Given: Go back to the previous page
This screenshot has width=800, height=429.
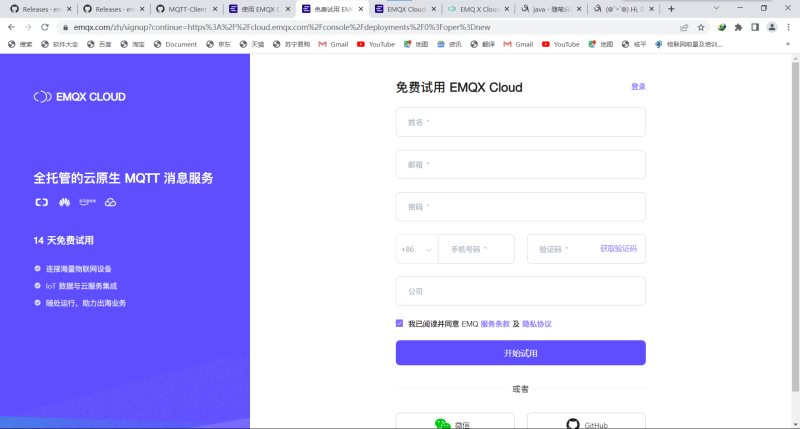Looking at the screenshot, I should click(11, 27).
